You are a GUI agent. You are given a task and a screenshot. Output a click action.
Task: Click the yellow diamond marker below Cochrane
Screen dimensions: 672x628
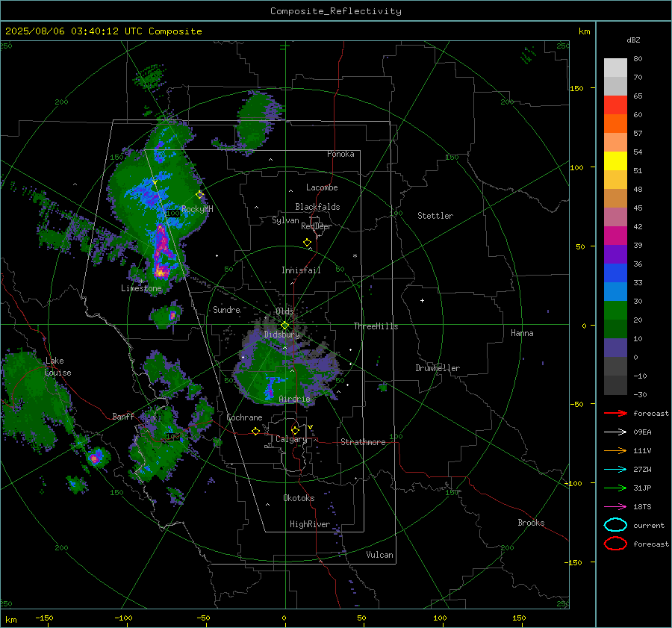pos(255,432)
